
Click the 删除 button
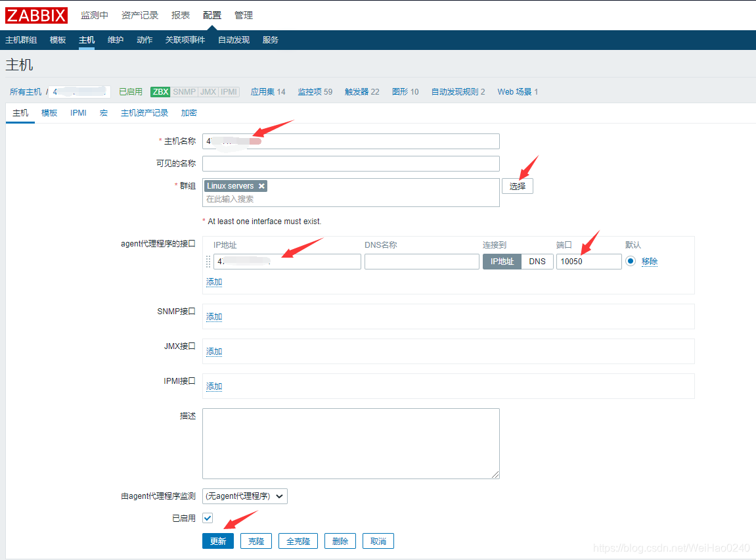click(x=340, y=541)
